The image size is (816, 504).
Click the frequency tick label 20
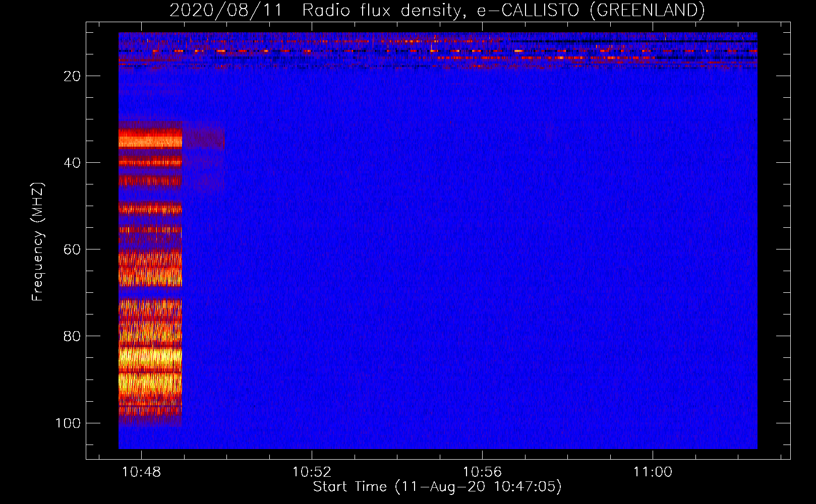point(72,76)
